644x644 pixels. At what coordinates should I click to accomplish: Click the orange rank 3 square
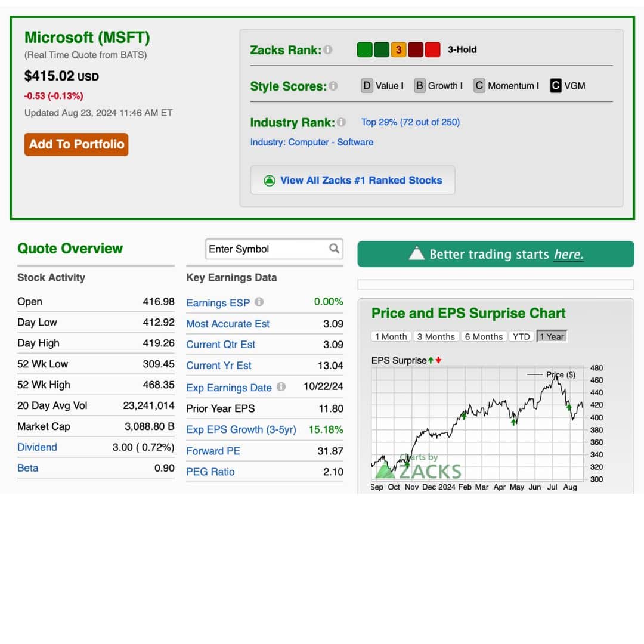tap(398, 49)
